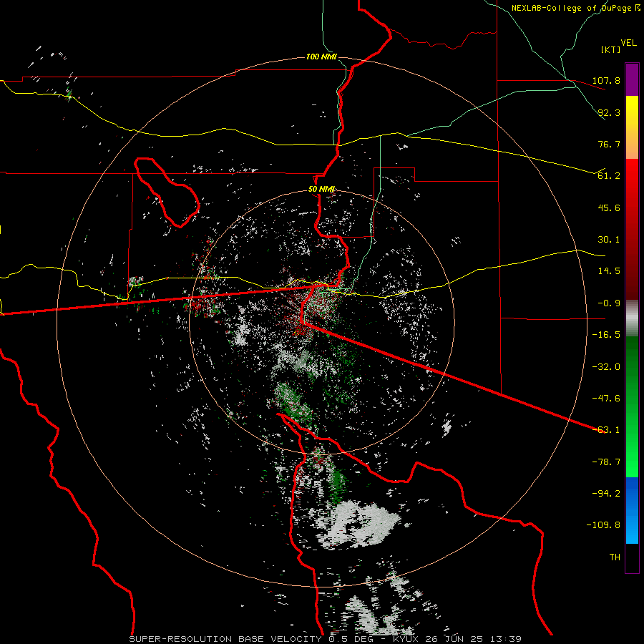The height and width of the screenshot is (644, 644).
Task: Select the 30.1 velocity scale value
Action: click(609, 239)
